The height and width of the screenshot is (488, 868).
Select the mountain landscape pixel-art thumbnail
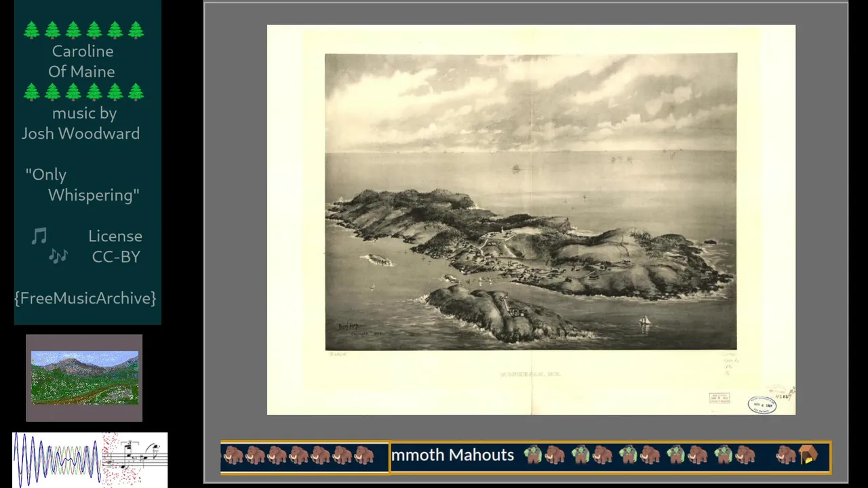click(85, 378)
